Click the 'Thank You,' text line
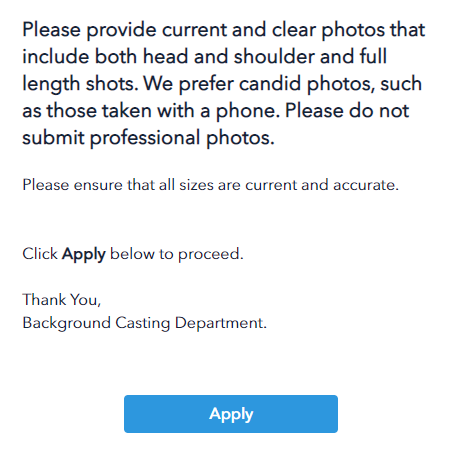This screenshot has height=449, width=463. pyautogui.click(x=61, y=300)
